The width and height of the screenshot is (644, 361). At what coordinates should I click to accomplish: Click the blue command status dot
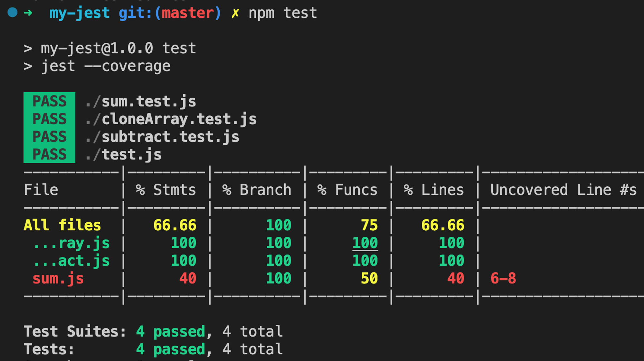[x=13, y=13]
